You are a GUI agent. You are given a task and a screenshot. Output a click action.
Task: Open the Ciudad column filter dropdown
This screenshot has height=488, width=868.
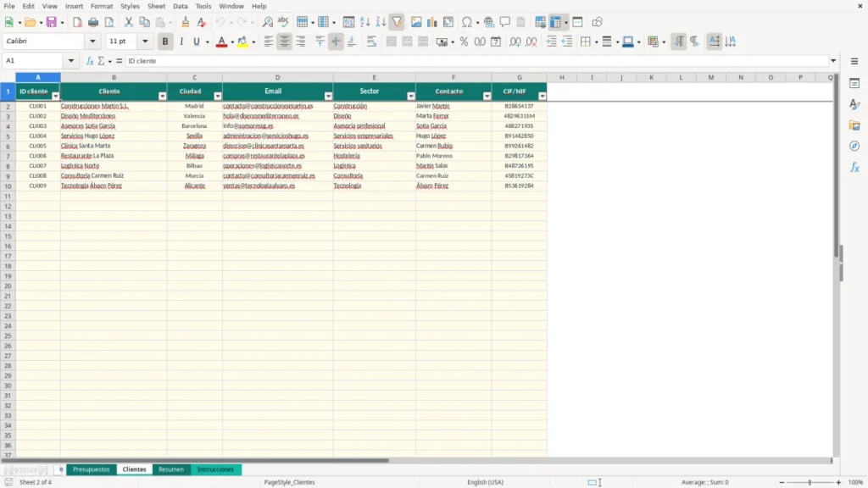click(x=218, y=97)
